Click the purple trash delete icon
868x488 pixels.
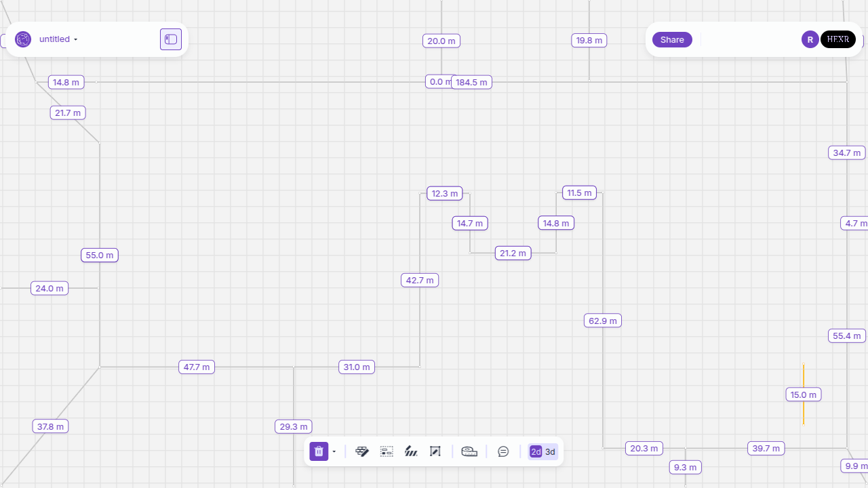(x=319, y=451)
